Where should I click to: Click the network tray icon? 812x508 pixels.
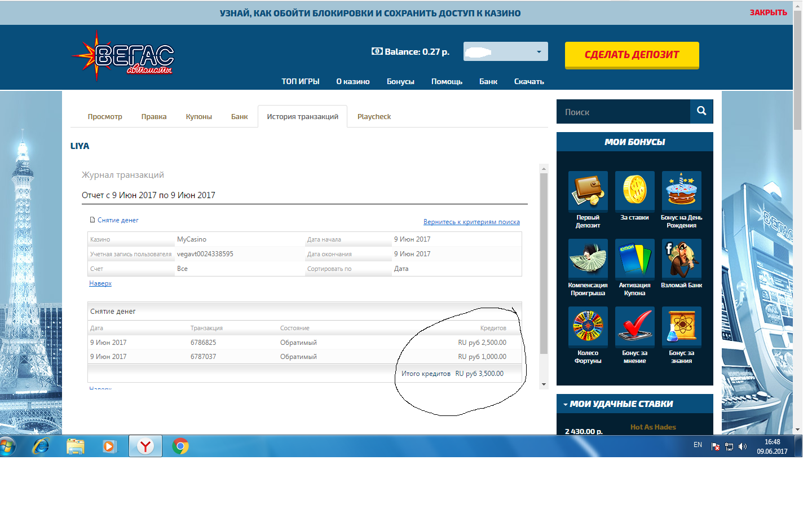[x=729, y=446]
